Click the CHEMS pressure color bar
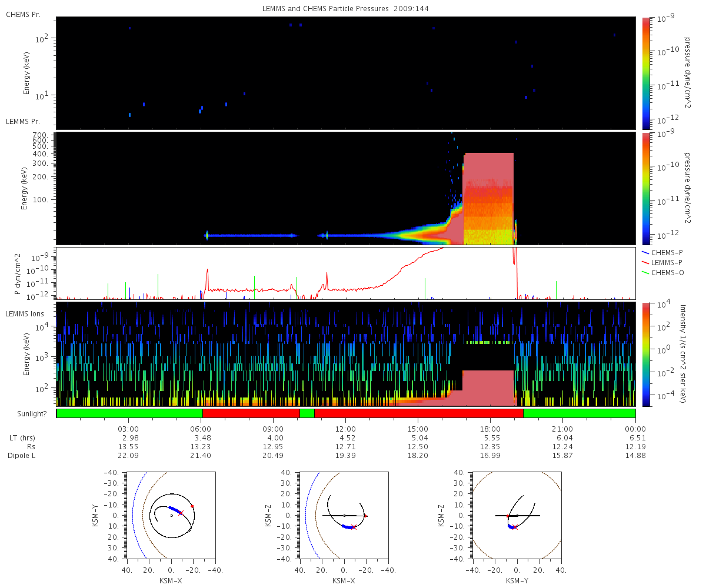 coord(647,72)
